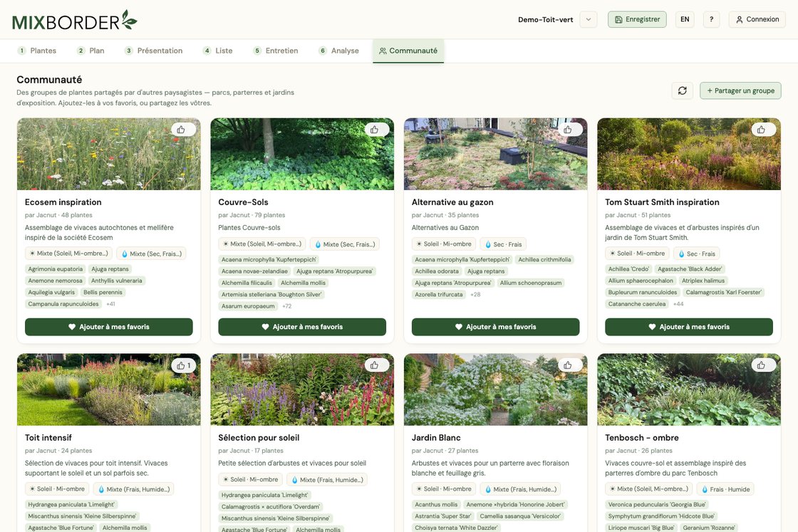Click the Acanthus mollis plant tag
The height and width of the screenshot is (532, 798).
[x=436, y=504]
